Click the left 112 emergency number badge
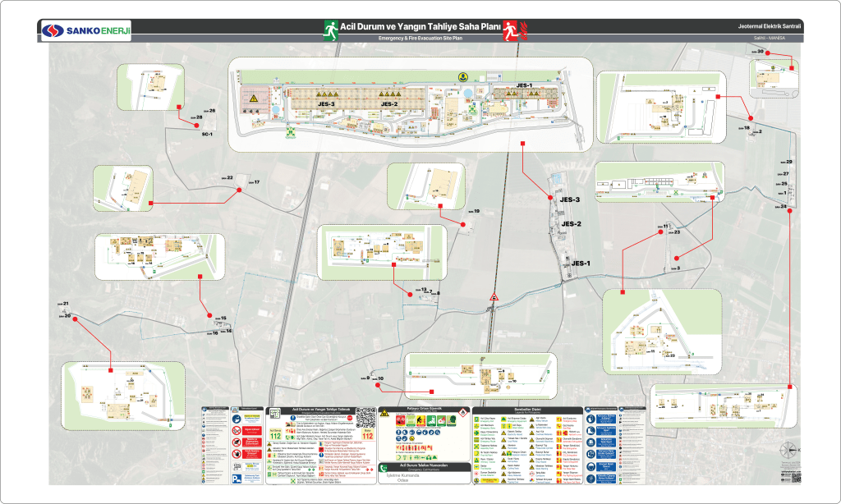Viewport: 841px width, 504px height. pyautogui.click(x=275, y=435)
